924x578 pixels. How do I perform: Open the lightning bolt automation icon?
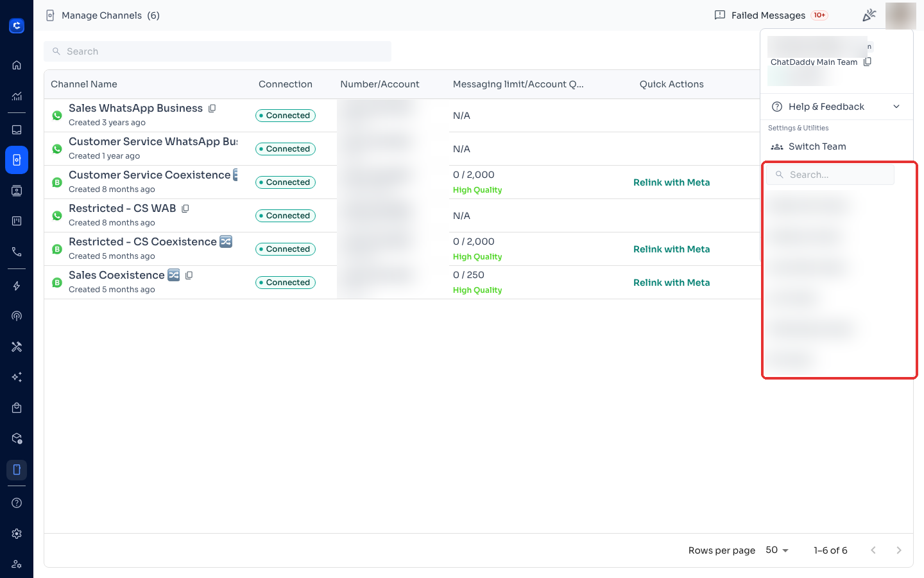point(17,286)
